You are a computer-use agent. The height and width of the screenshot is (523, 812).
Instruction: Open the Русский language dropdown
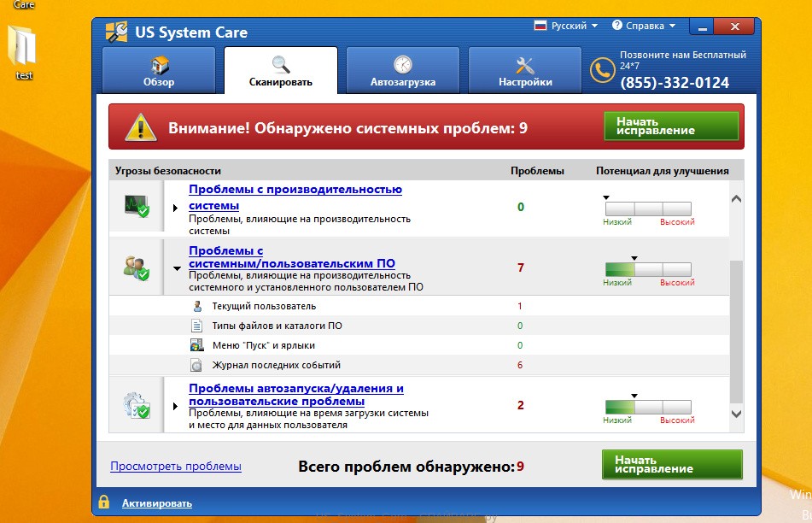point(566,26)
